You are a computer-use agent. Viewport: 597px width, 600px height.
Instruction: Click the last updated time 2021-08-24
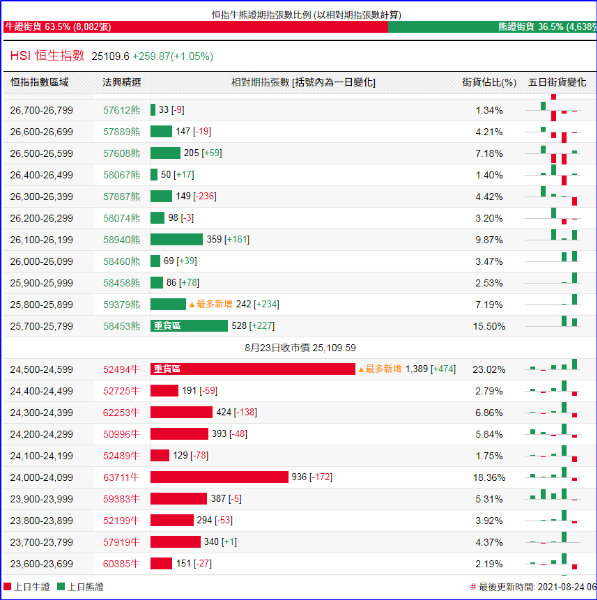tap(533, 587)
